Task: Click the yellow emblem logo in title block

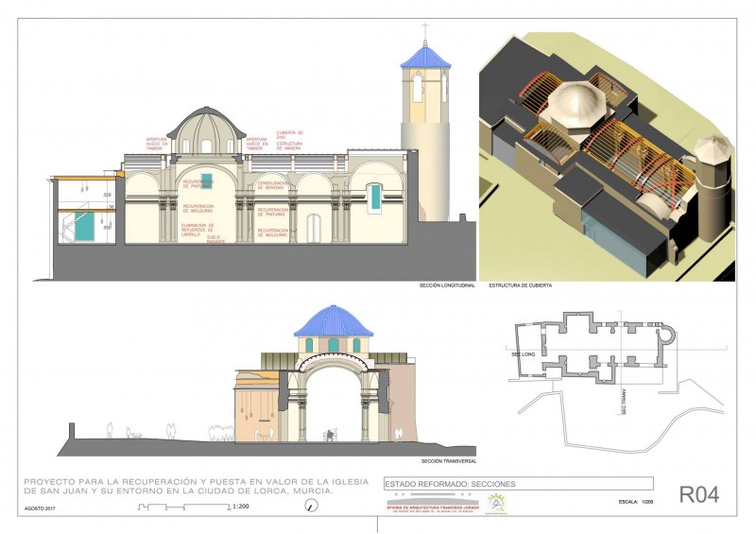Action: click(x=496, y=504)
